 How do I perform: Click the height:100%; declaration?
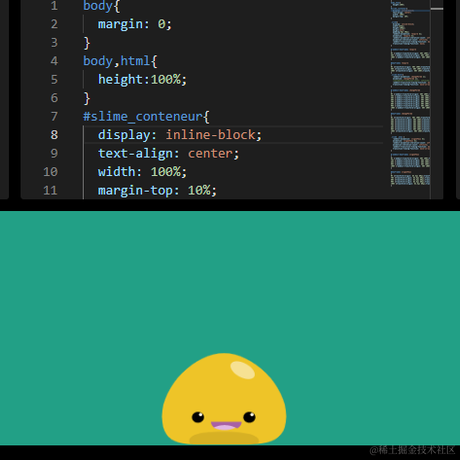point(142,80)
